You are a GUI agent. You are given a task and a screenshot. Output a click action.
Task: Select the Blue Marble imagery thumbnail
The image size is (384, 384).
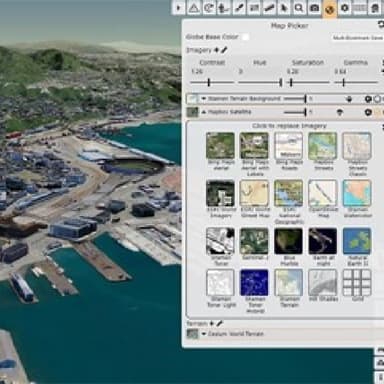289,241
